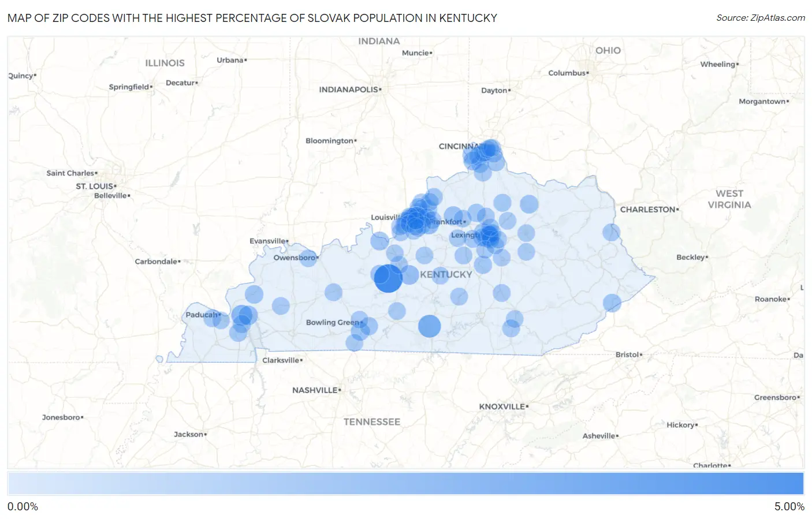The width and height of the screenshot is (812, 519).
Task: Click the KENTUCKY state label
Action: (446, 274)
